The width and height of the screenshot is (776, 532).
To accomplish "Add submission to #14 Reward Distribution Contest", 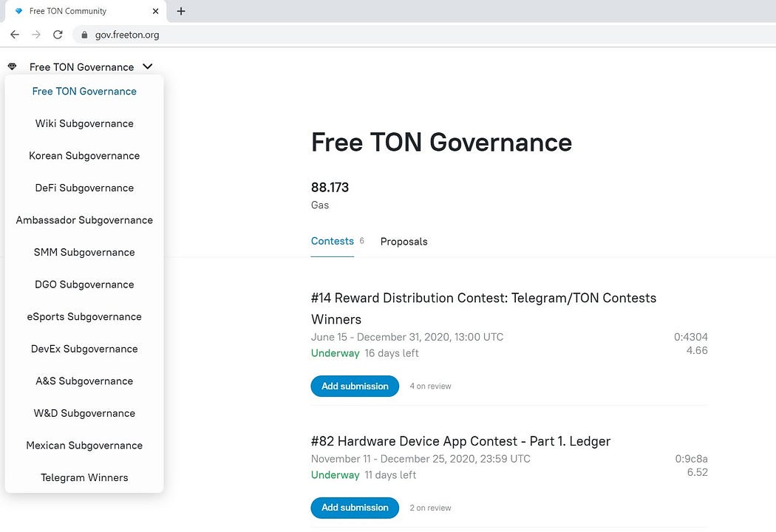I will pos(355,386).
